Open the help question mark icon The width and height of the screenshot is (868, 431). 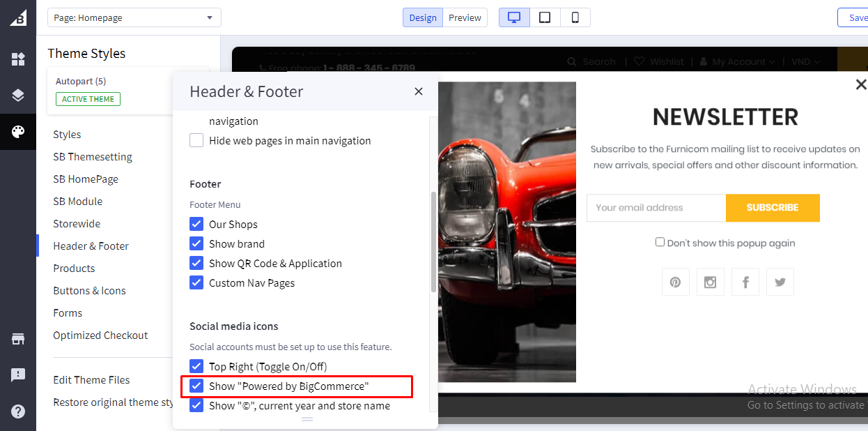[18, 411]
